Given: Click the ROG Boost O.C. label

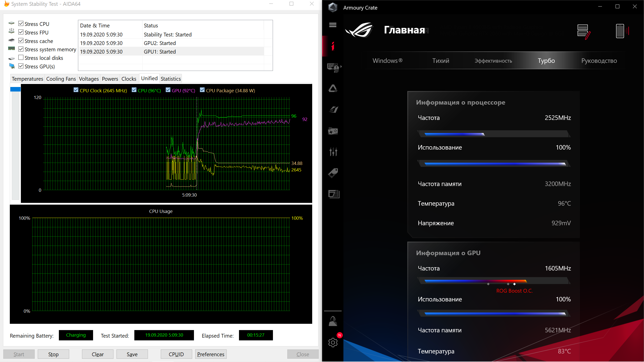Looking at the screenshot, I should coord(514,291).
